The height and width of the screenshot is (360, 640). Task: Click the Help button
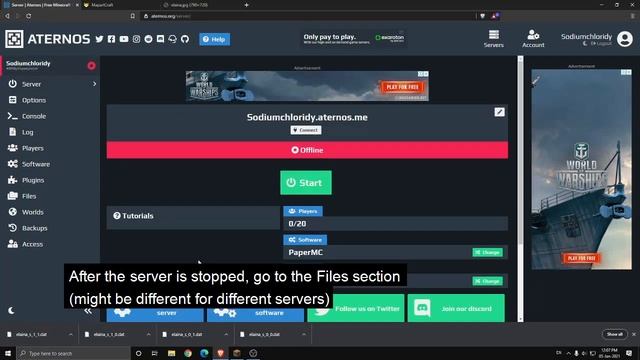pyautogui.click(x=214, y=39)
